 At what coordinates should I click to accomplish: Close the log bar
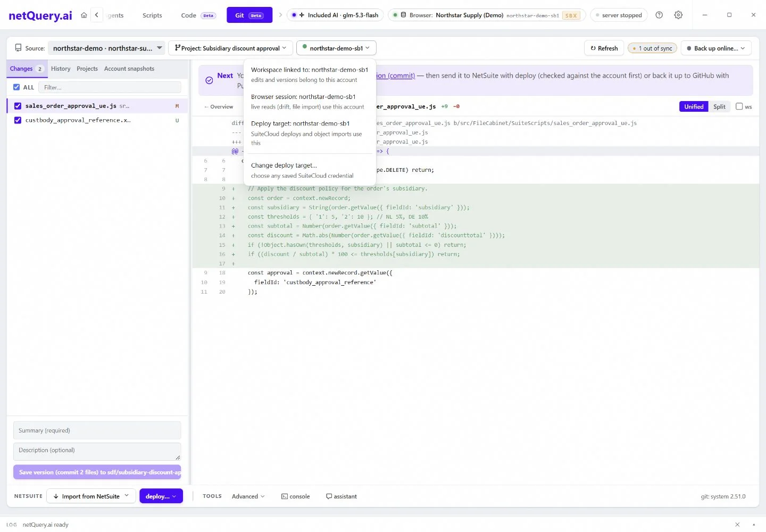pyautogui.click(x=737, y=525)
